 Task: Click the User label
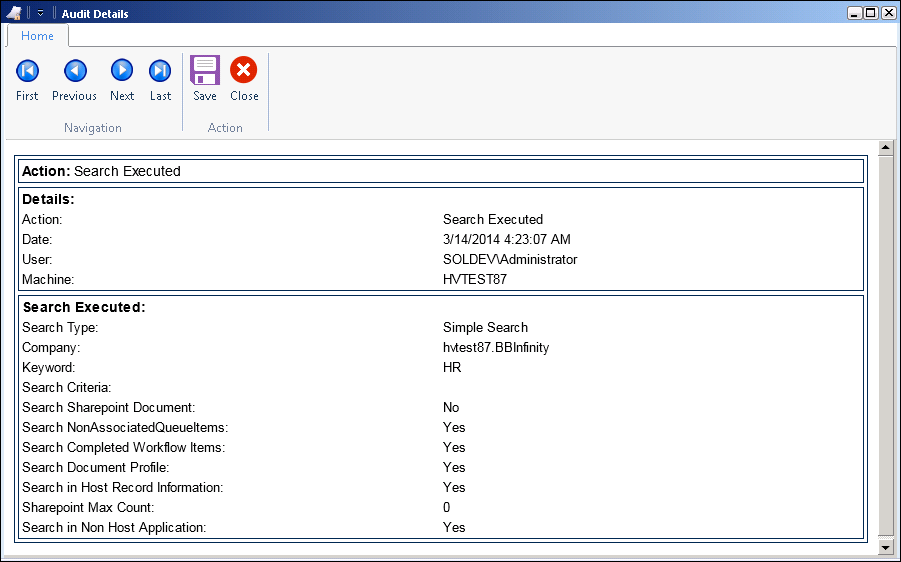point(37,260)
